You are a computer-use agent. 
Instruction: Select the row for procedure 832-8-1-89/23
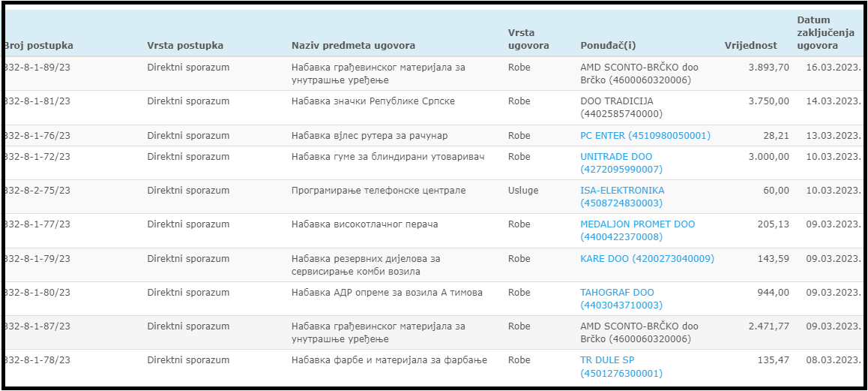point(433,74)
